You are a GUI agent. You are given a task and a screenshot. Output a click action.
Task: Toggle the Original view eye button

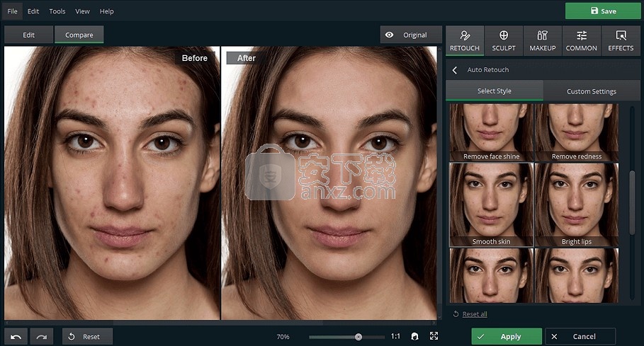point(411,35)
